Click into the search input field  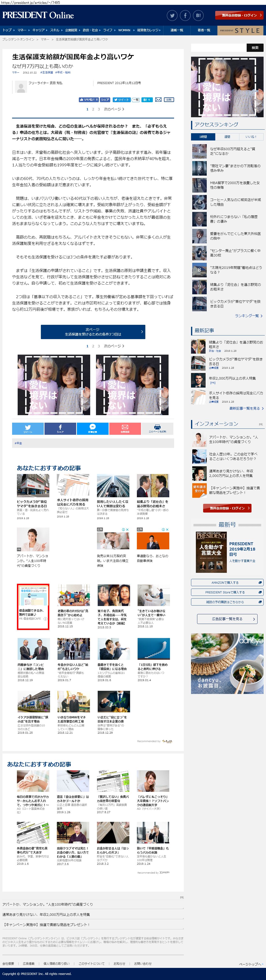point(219,47)
